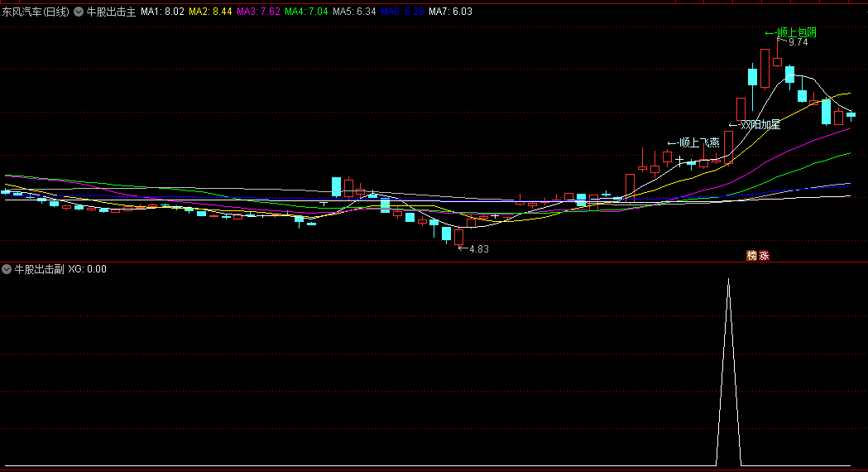Screen dimensions: 868x472
Task: Click the 顺上包阴 signal annotation
Action: tap(790, 32)
